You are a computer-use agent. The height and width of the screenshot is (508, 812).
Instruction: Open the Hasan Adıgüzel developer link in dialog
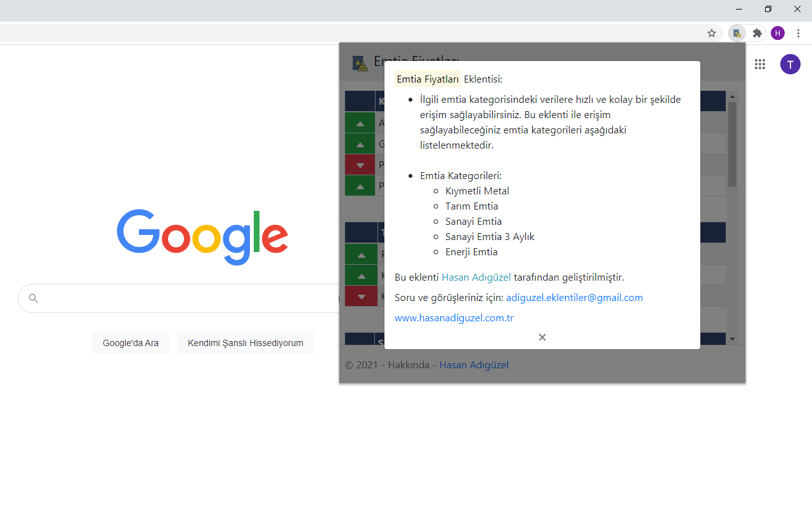point(476,277)
